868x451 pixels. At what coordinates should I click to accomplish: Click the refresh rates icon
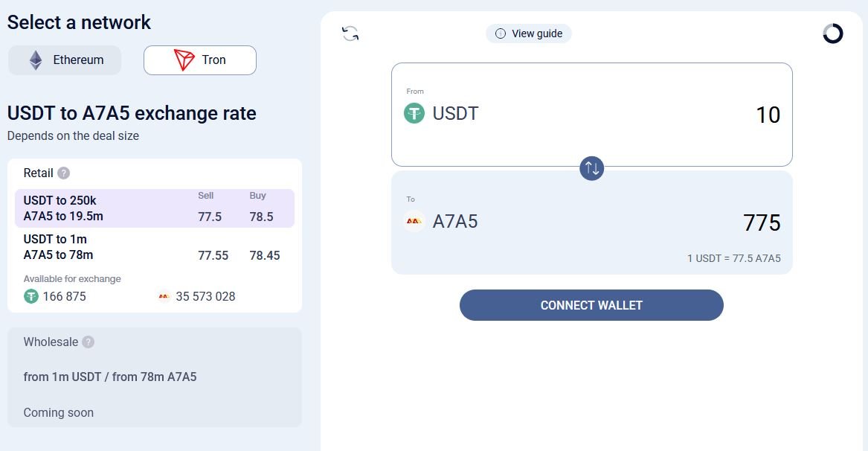tap(350, 33)
